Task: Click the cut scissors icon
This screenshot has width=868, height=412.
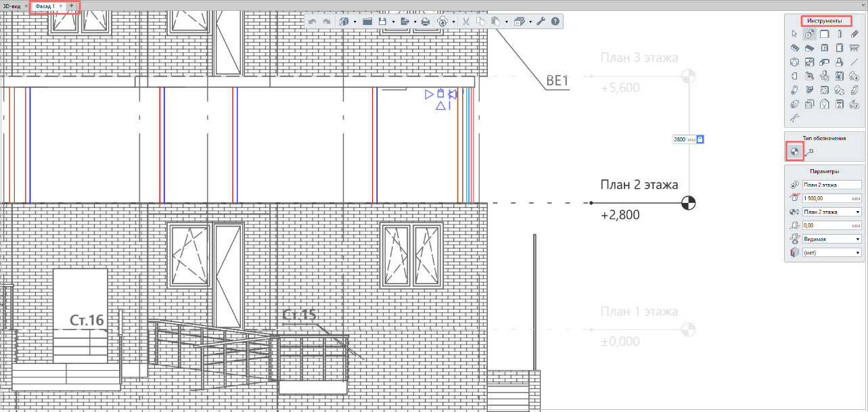Action: pos(465,22)
